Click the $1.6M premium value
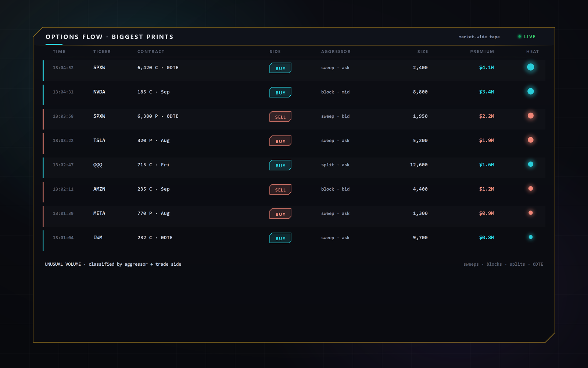 (x=487, y=165)
